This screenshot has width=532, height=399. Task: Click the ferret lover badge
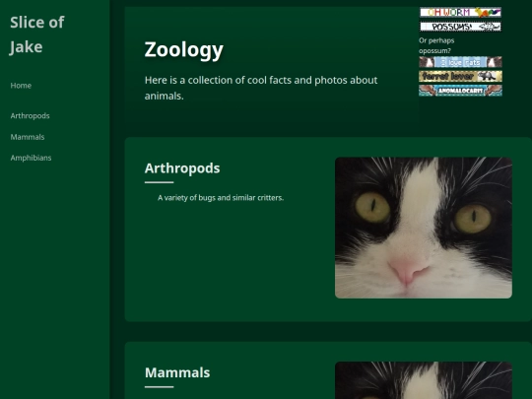click(460, 76)
